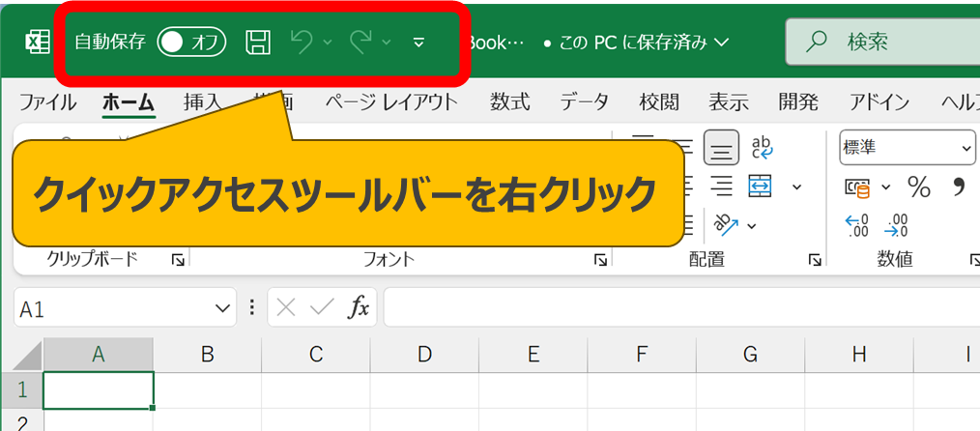Click the Merge and Center icon
The width and height of the screenshot is (980, 431).
tap(761, 186)
